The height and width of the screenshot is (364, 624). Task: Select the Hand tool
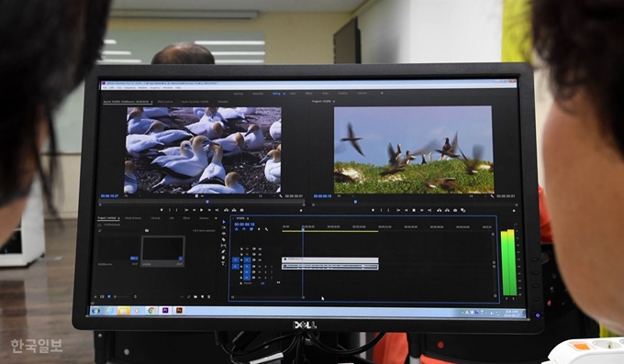pyautogui.click(x=223, y=258)
